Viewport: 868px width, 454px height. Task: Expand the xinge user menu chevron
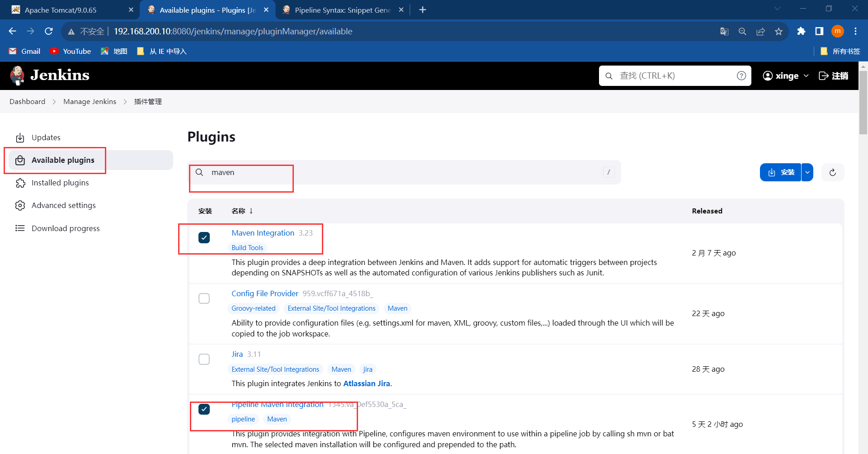point(806,76)
